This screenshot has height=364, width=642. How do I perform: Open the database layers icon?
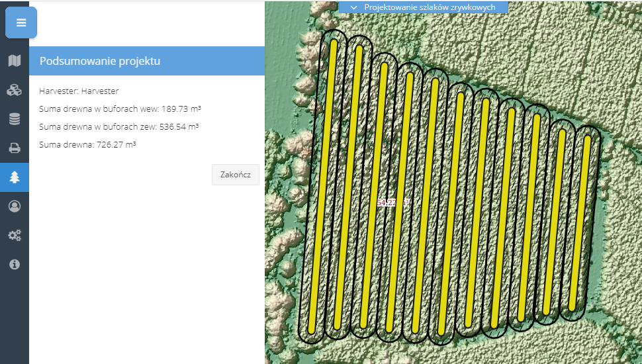coord(15,120)
